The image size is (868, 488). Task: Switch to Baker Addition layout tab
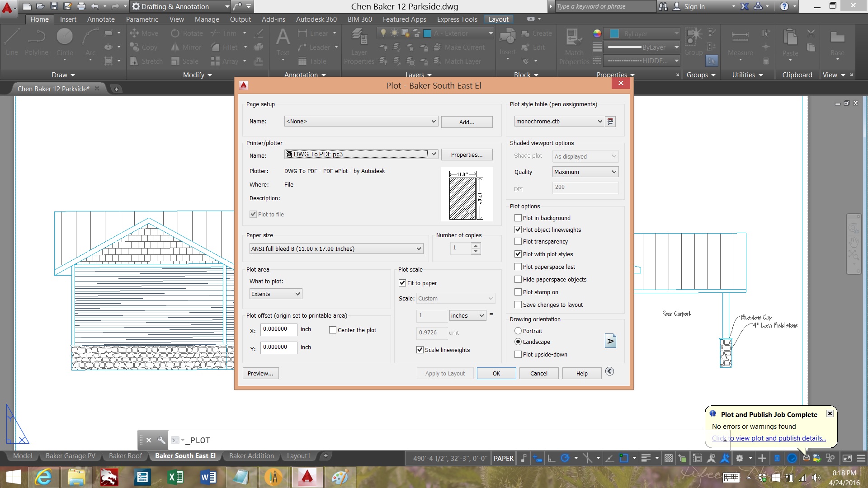pyautogui.click(x=251, y=456)
